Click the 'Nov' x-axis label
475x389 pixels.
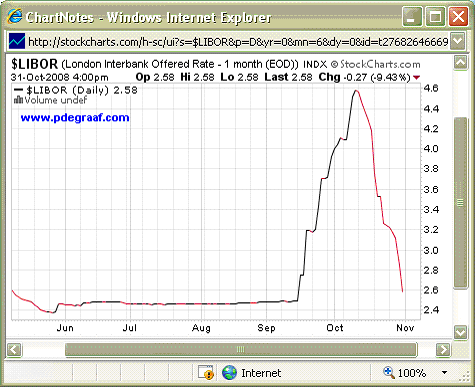[x=405, y=328]
